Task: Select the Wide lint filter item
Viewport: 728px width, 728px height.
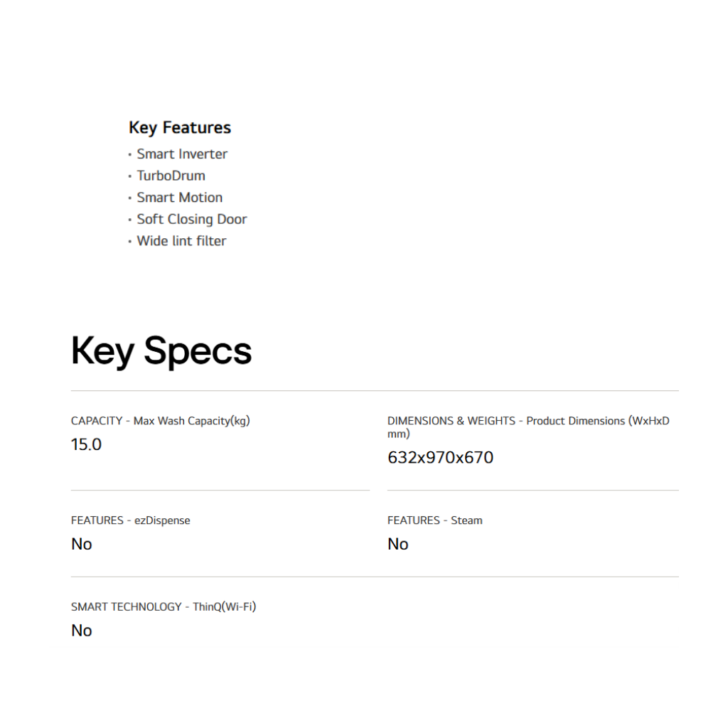Action: tap(181, 241)
